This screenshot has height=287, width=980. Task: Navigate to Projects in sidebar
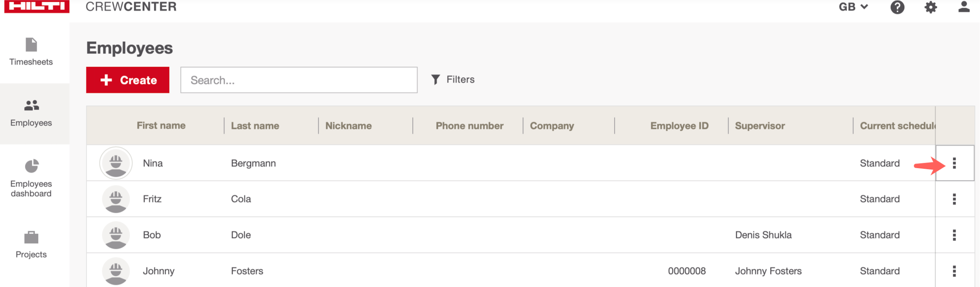[x=31, y=245]
